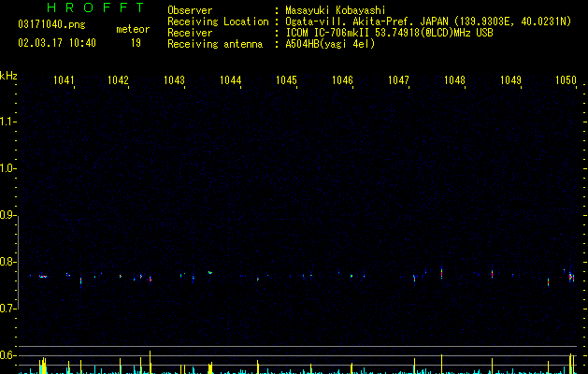Click the 1.1 kHz frequency label
This screenshot has width=588, height=374.
click(x=7, y=122)
